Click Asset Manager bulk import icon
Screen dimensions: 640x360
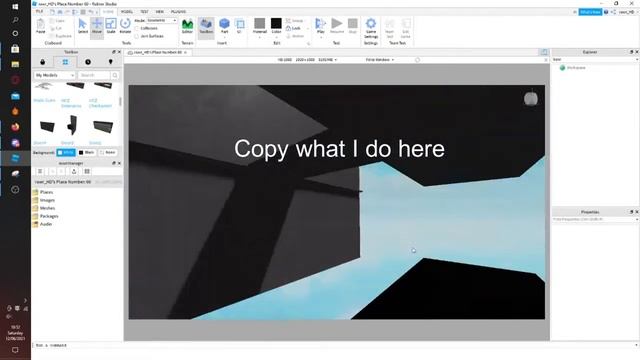pyautogui.click(x=74, y=171)
